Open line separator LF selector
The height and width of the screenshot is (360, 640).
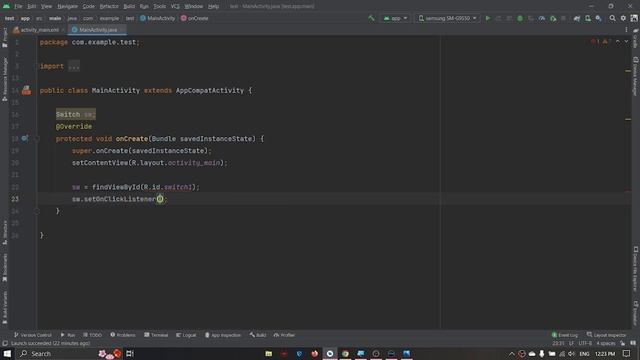pyautogui.click(x=571, y=343)
